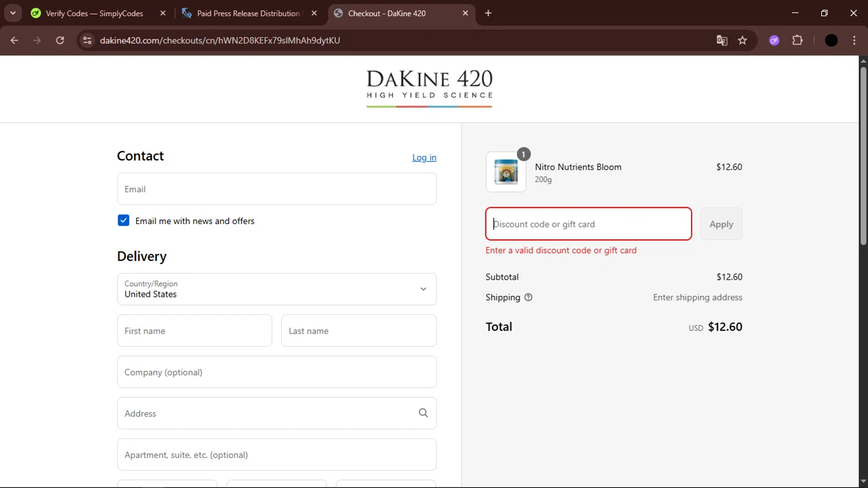The width and height of the screenshot is (868, 488).
Task: Open the Extensions puzzle icon
Action: [x=797, y=41]
